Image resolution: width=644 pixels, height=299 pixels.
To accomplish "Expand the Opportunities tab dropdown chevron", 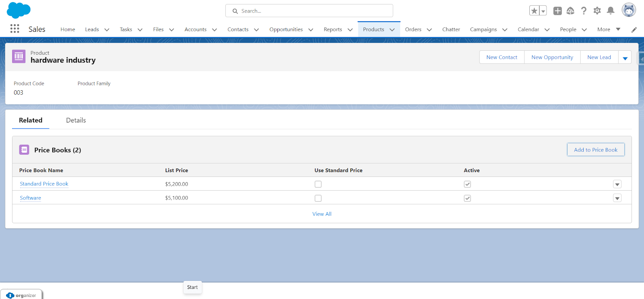I will click(311, 30).
